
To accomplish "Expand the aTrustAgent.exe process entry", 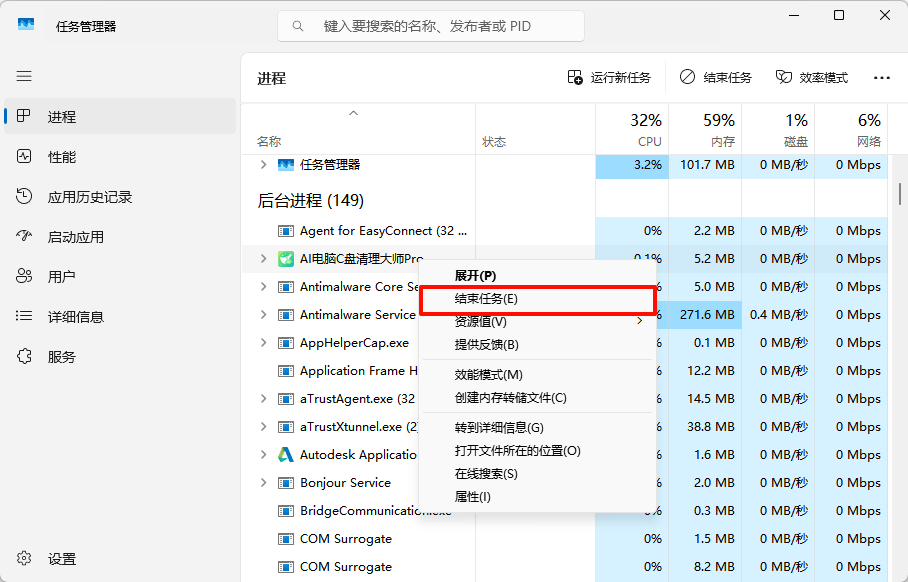I will pyautogui.click(x=265, y=398).
